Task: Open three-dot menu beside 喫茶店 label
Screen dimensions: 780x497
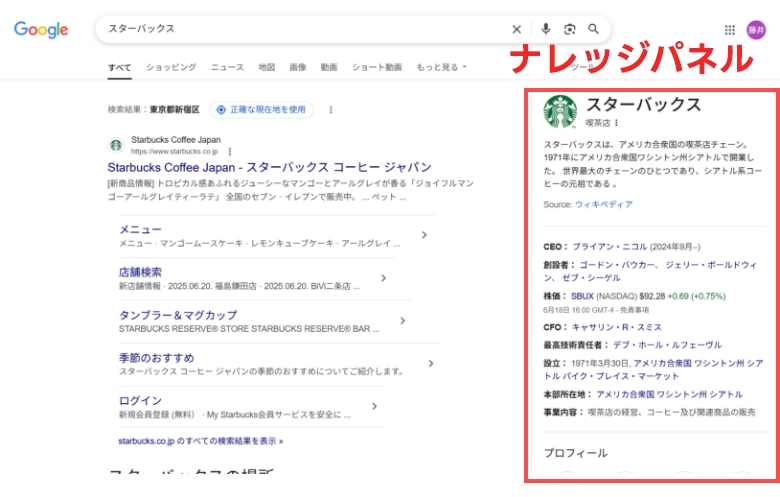Action: click(x=616, y=122)
